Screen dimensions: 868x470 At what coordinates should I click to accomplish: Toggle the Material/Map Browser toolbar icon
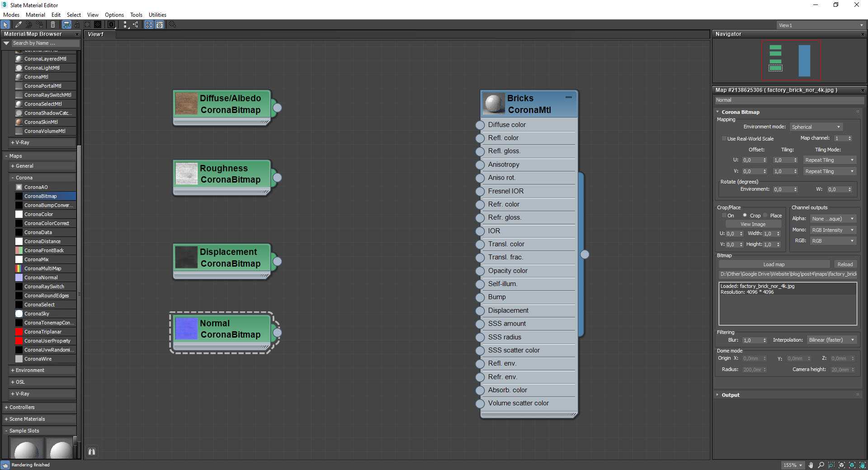[149, 25]
